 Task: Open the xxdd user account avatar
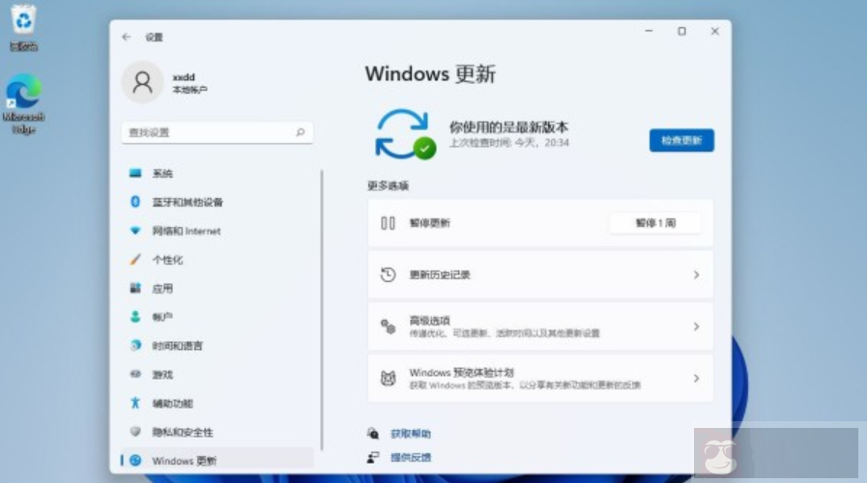tap(142, 82)
